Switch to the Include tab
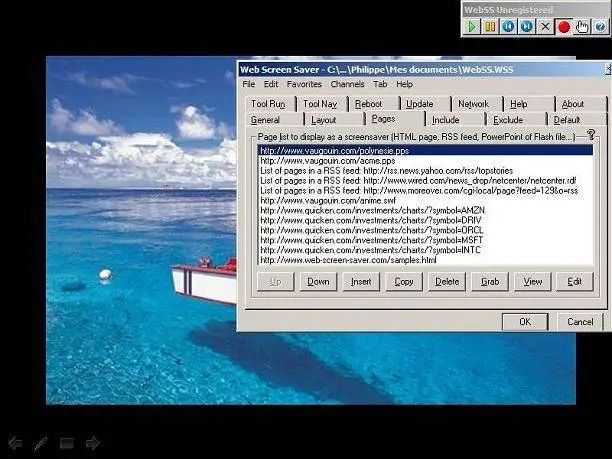The image size is (612, 459). [x=456, y=119]
